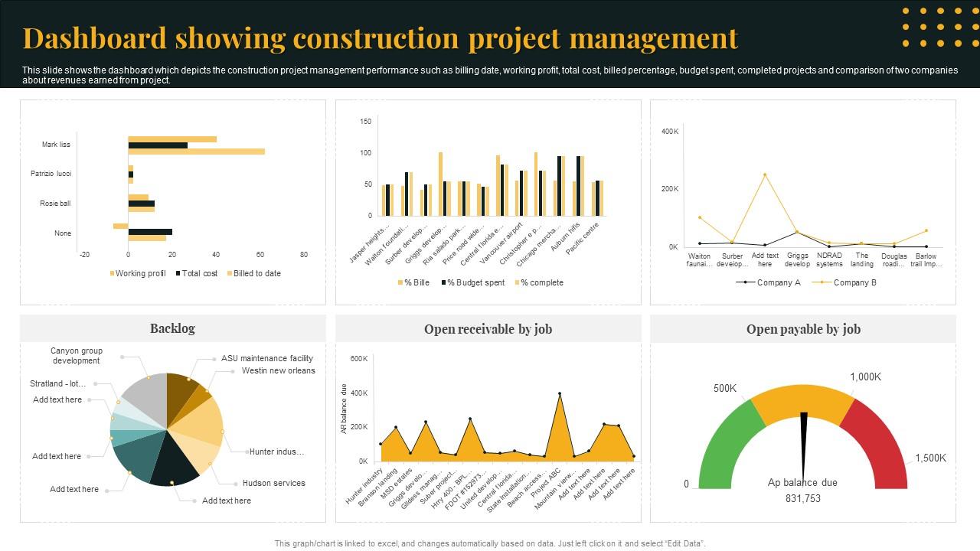The width and height of the screenshot is (980, 551).
Task: Click the % Bille legend marker
Action: (x=399, y=282)
